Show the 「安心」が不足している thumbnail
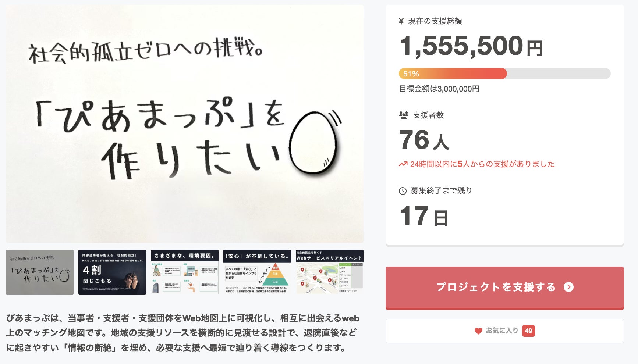638x364 pixels. [257, 272]
